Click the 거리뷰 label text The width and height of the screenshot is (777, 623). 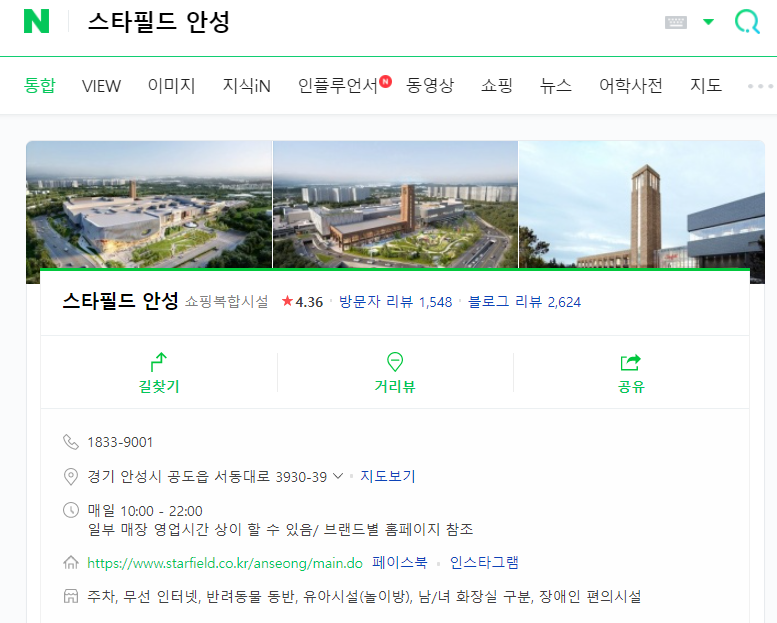click(x=395, y=386)
